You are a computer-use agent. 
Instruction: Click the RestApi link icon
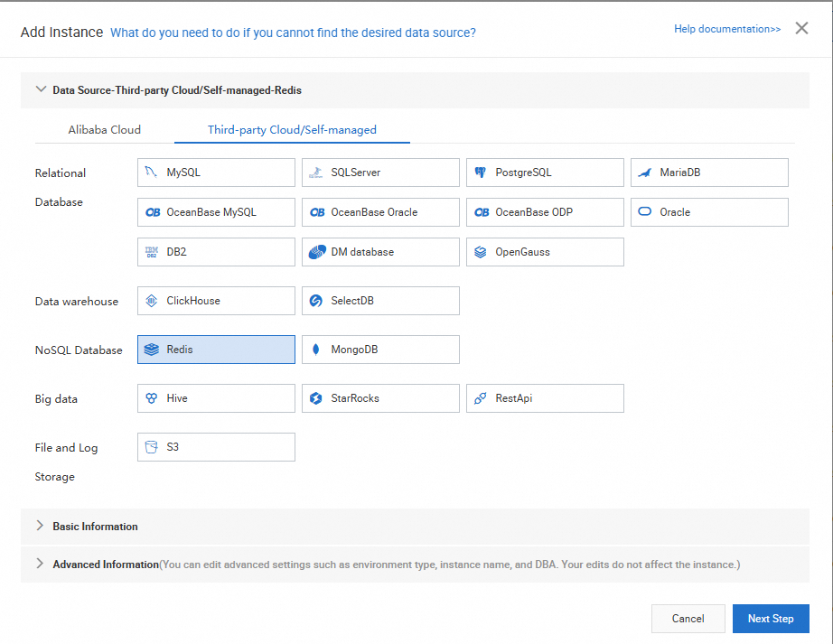481,398
